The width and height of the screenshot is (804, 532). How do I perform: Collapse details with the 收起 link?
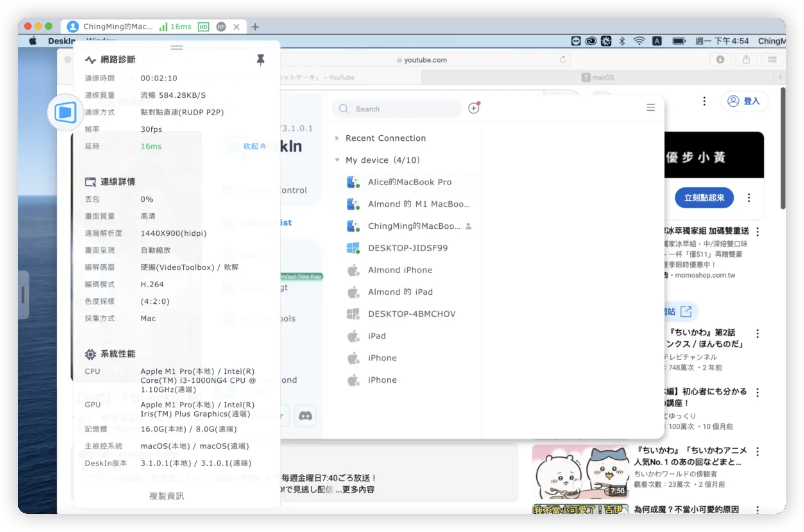[x=254, y=146]
